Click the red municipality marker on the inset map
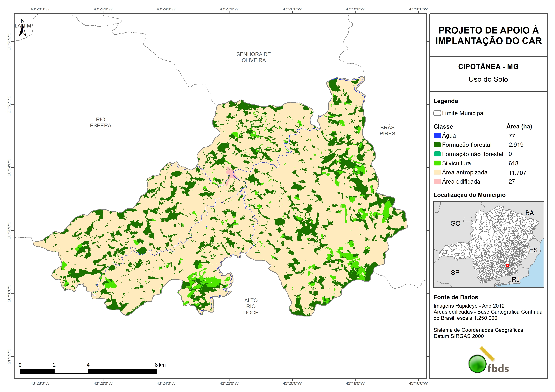The width and height of the screenshot is (555, 392). [507, 265]
